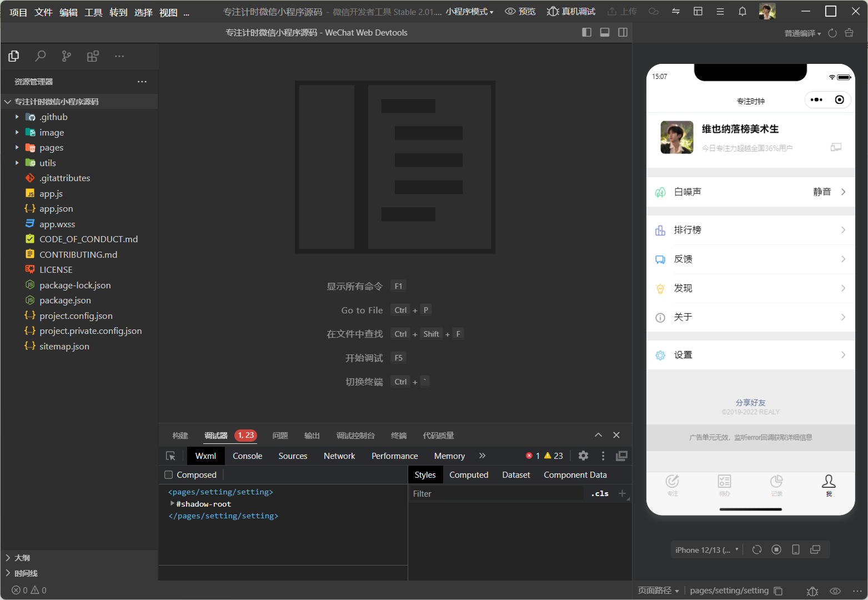This screenshot has width=868, height=600.
Task: Expand the pages folder
Action: pos(51,148)
